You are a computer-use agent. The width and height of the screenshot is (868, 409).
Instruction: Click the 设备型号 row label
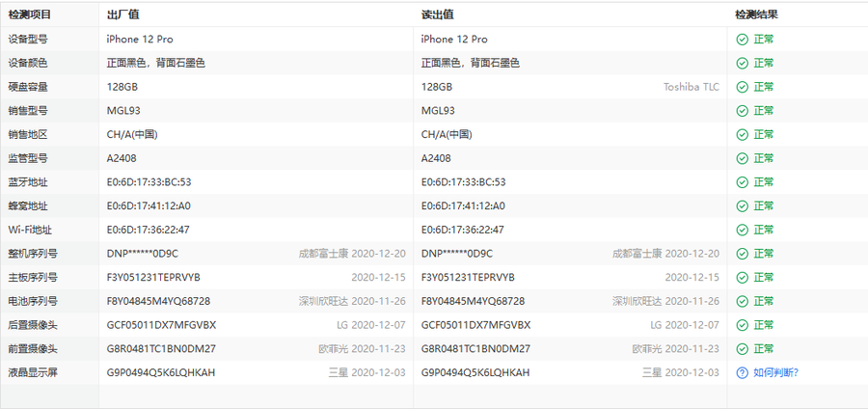tap(28, 40)
